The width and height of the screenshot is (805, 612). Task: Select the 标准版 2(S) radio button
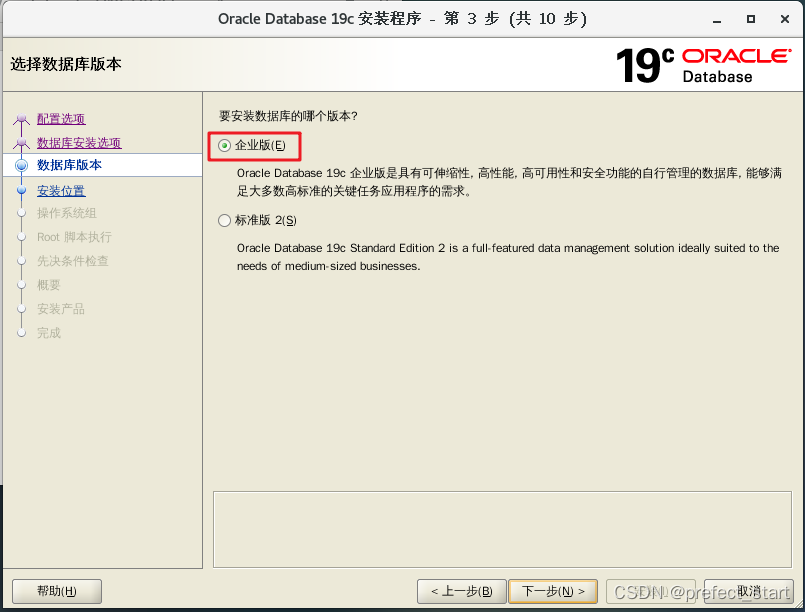click(224, 221)
